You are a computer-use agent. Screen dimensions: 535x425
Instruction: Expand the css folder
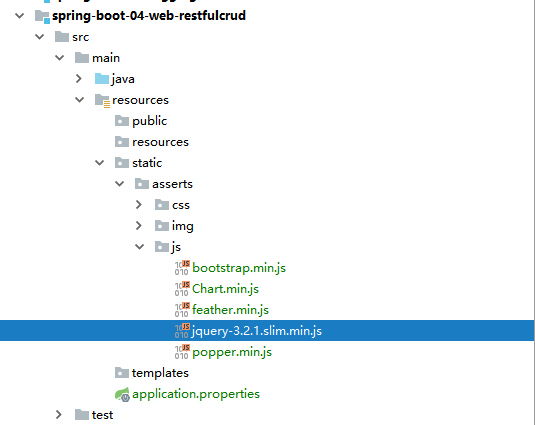click(139, 205)
